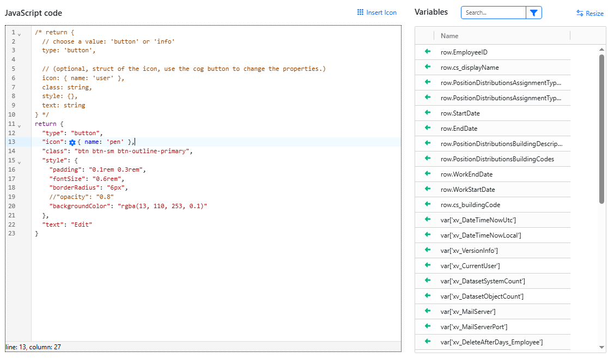Insert row.cs_displayName via its green arrow

428,66
